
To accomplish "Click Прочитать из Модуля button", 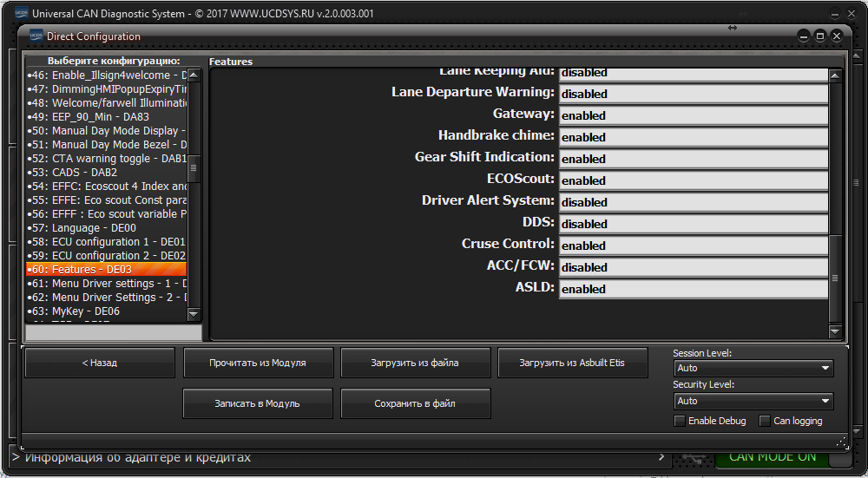I will tap(258, 363).
